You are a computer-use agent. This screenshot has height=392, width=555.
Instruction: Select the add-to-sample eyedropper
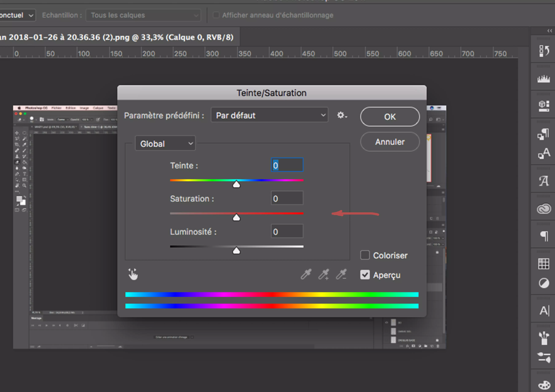(324, 275)
